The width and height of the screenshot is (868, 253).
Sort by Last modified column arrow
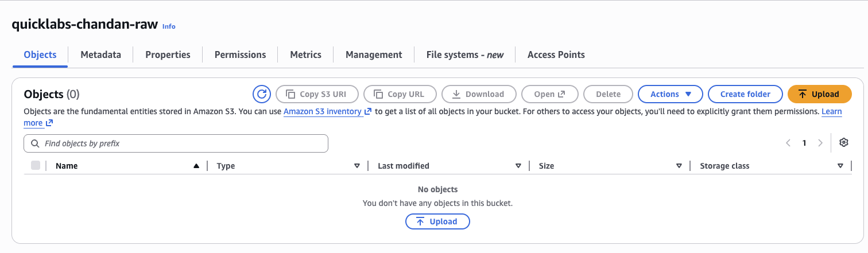[x=518, y=166]
